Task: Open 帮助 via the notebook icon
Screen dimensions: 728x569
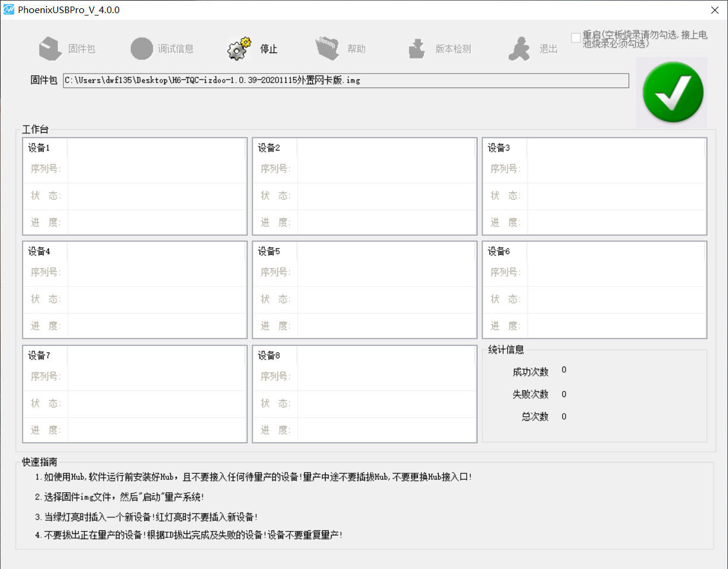Action: pyautogui.click(x=327, y=49)
